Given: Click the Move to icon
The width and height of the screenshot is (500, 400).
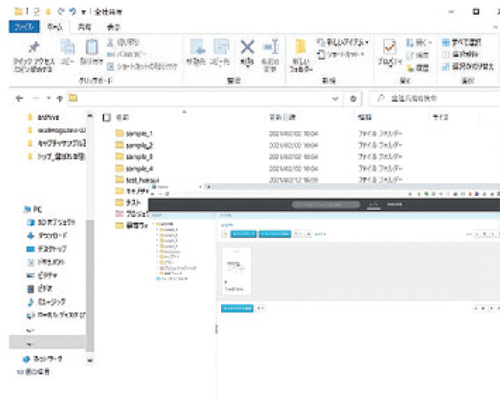Looking at the screenshot, I should [x=197, y=47].
